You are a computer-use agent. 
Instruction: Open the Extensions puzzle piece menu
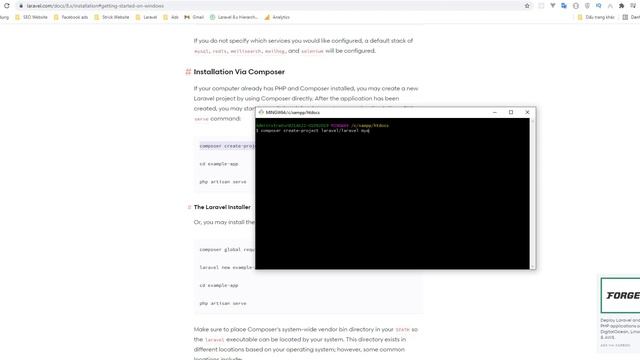(621, 6)
